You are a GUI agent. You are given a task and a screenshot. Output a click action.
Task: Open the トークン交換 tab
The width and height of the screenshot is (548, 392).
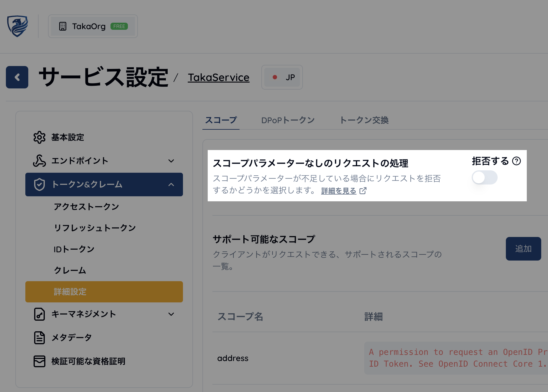364,120
